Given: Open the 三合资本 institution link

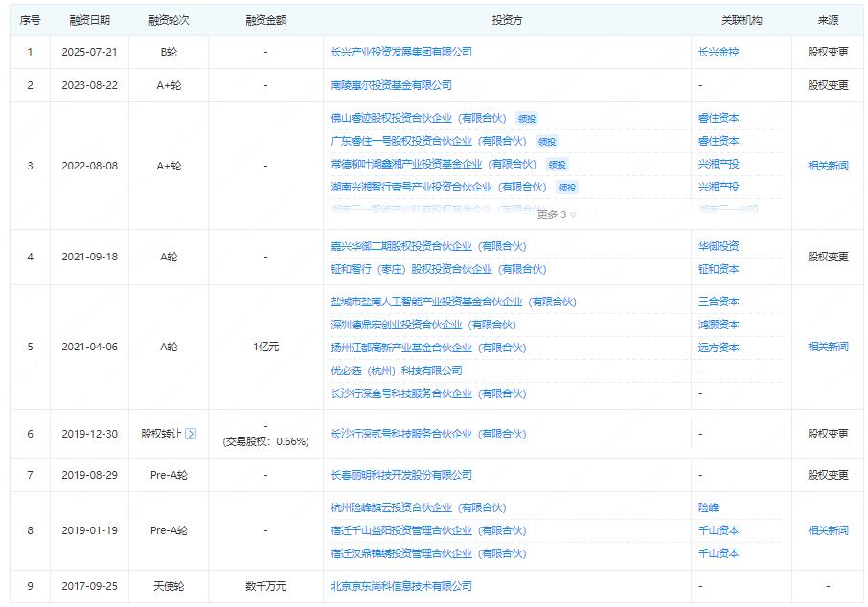Looking at the screenshot, I should point(719,302).
